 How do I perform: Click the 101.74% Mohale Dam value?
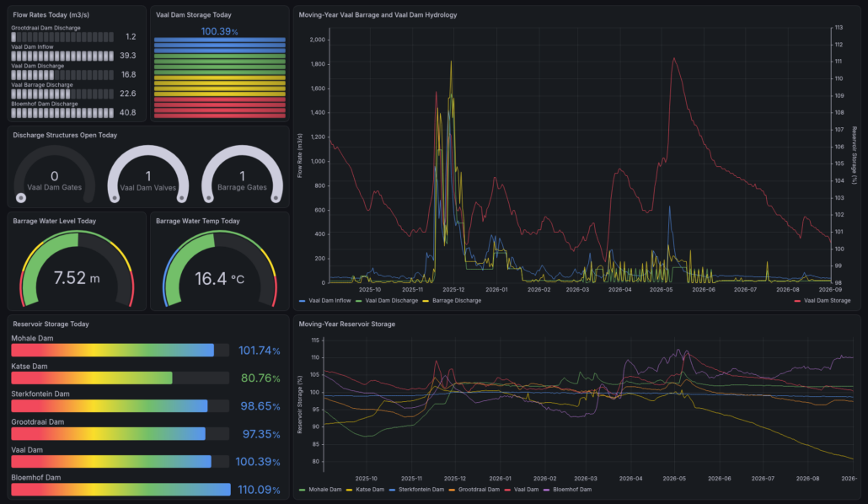(259, 351)
